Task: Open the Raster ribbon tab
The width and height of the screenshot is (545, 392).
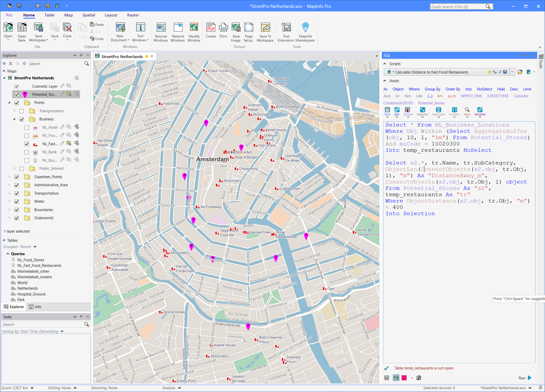Action: coord(133,15)
